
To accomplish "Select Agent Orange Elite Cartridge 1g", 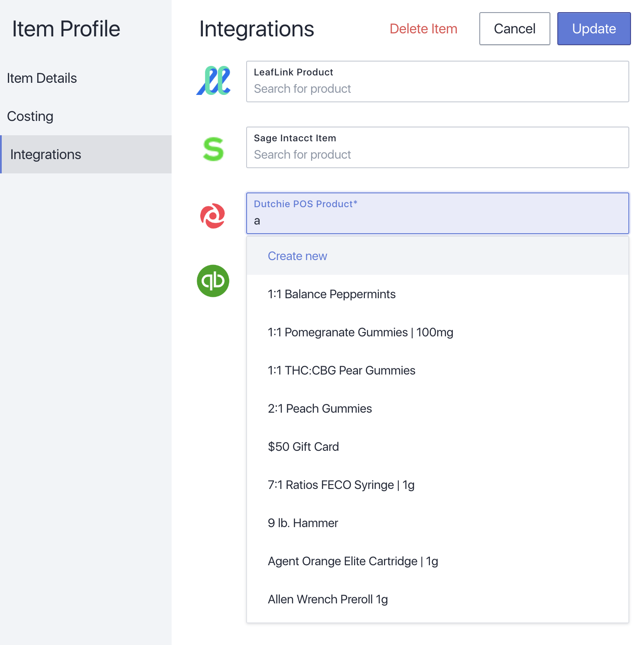I will (x=438, y=561).
